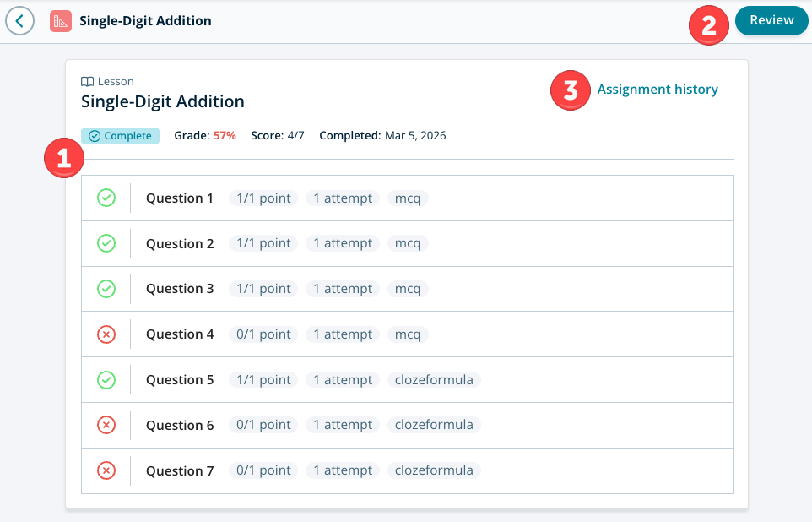This screenshot has width=812, height=522.
Task: Click the back arrow icon
Action: tap(19, 21)
